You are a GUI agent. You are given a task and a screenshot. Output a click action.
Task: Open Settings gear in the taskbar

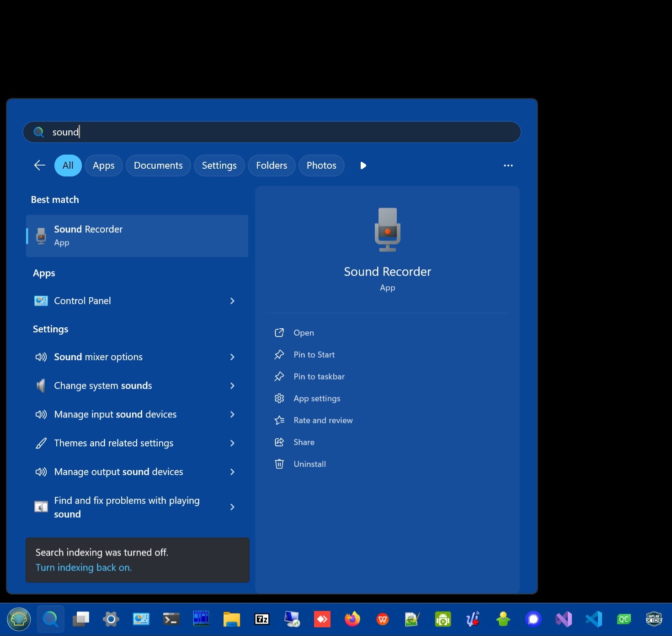[111, 620]
